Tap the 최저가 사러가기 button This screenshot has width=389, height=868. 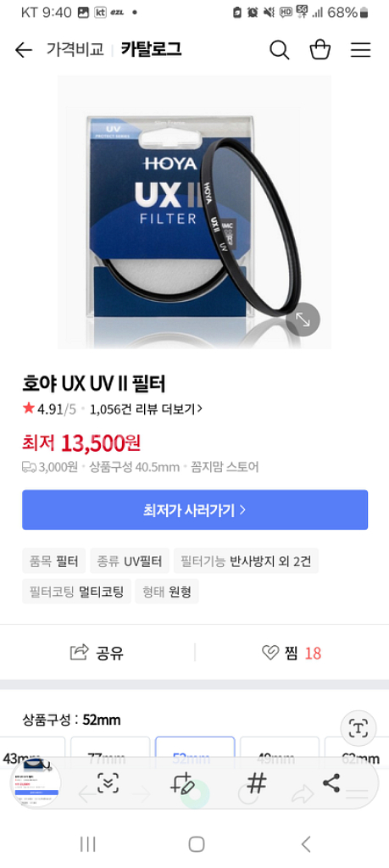195,509
